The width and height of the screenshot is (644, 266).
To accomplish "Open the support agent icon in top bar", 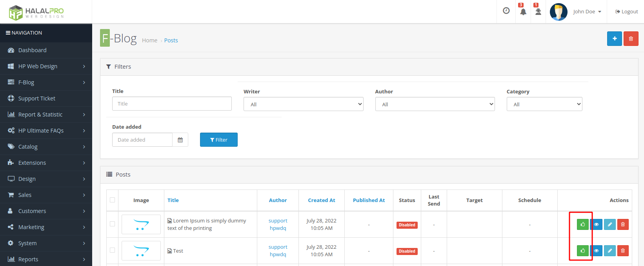I will coord(538,12).
